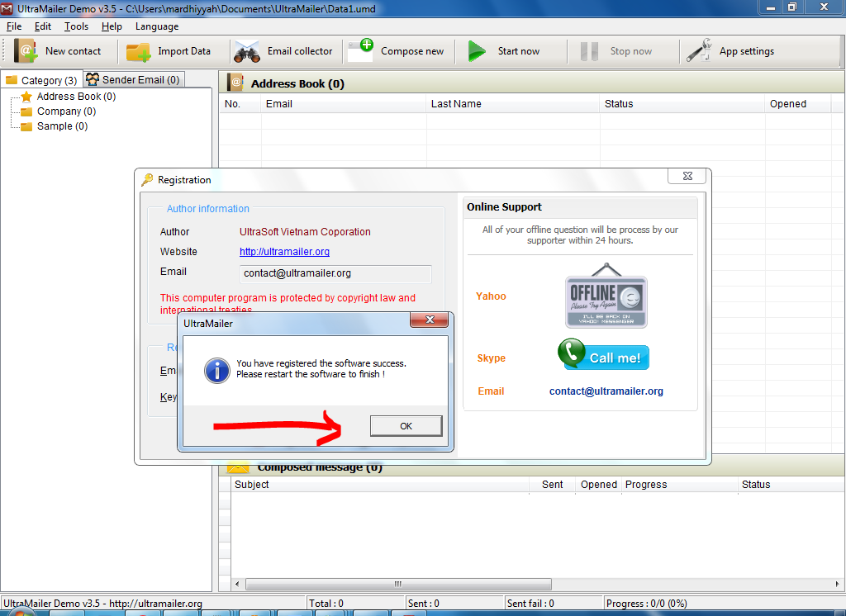
Task: Click the Total : 0 status bar entry
Action: [x=355, y=603]
